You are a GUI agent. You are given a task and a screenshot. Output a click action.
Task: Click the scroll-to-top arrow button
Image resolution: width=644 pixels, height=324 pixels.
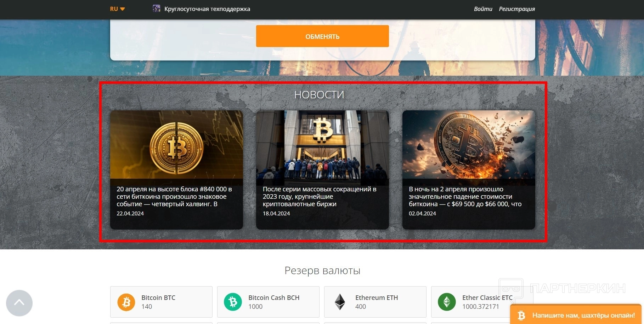pyautogui.click(x=19, y=303)
